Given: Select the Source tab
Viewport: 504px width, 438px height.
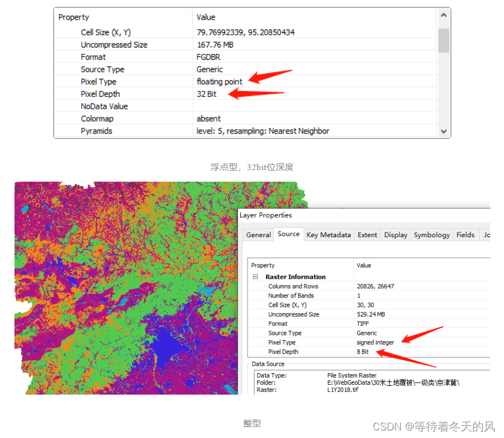Looking at the screenshot, I should pos(288,234).
